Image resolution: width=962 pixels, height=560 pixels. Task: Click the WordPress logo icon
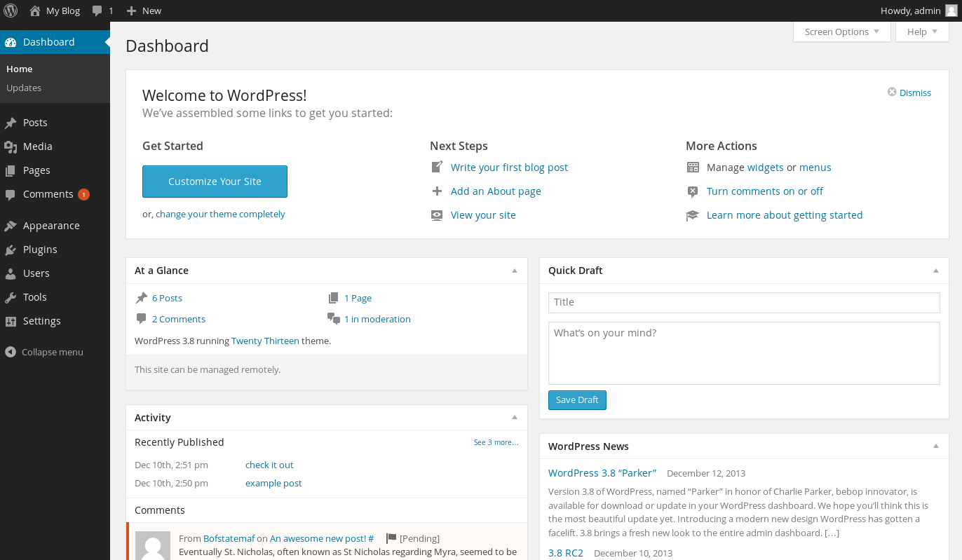click(x=11, y=11)
